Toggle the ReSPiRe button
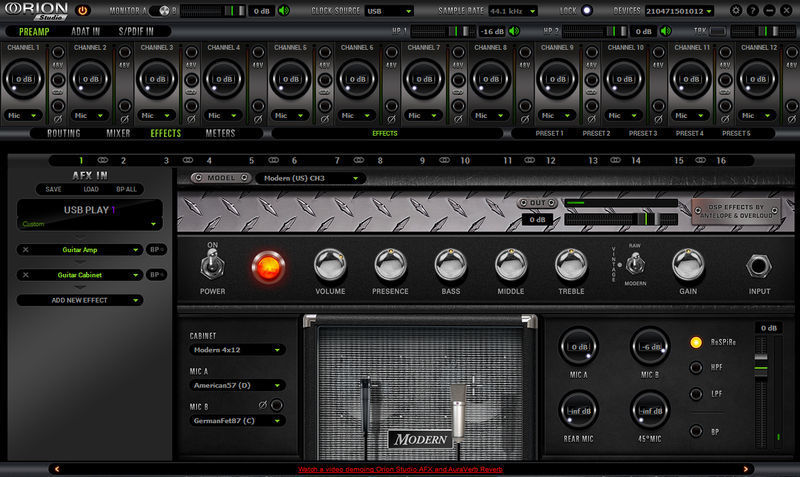800x477 pixels. 695,342
